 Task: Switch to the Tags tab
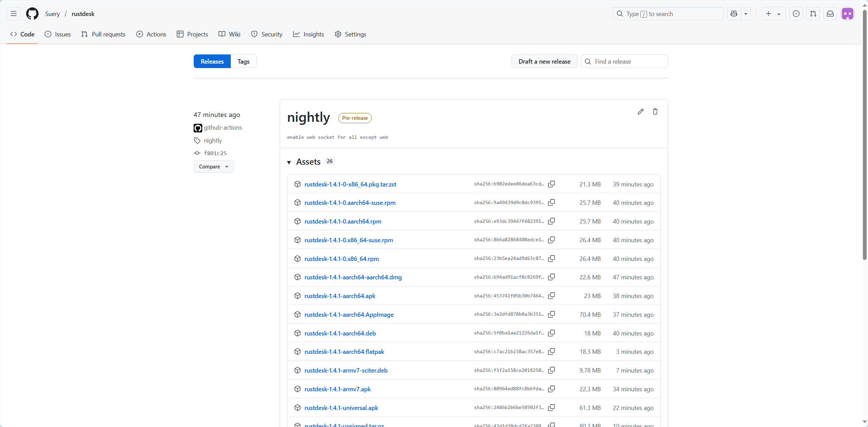pos(243,61)
